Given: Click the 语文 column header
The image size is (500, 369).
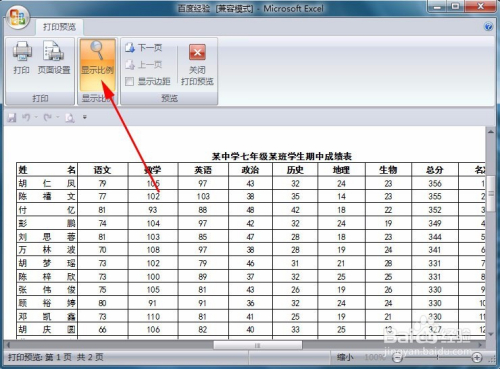Looking at the screenshot, I should (102, 170).
